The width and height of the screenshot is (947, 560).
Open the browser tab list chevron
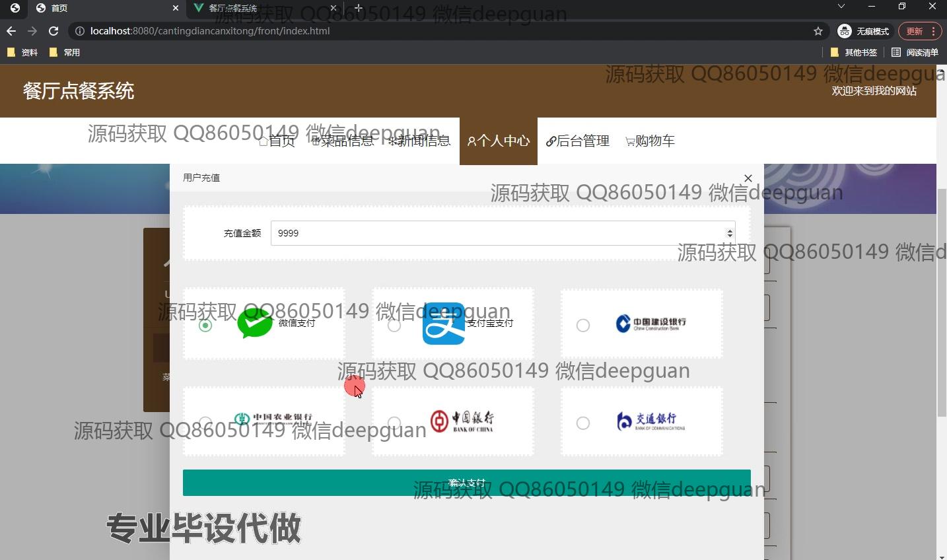point(841,7)
